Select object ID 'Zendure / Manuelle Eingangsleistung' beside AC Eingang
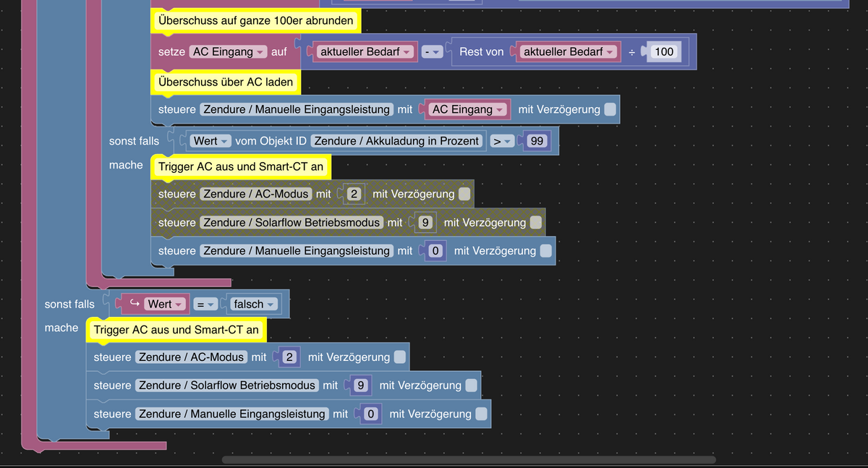Screen dimensions: 868x468 [x=297, y=109]
